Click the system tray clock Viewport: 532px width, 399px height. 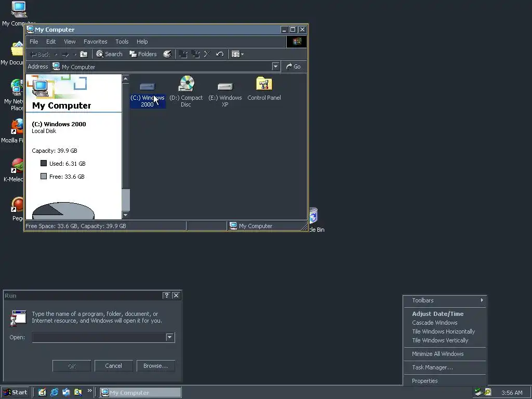(x=512, y=393)
